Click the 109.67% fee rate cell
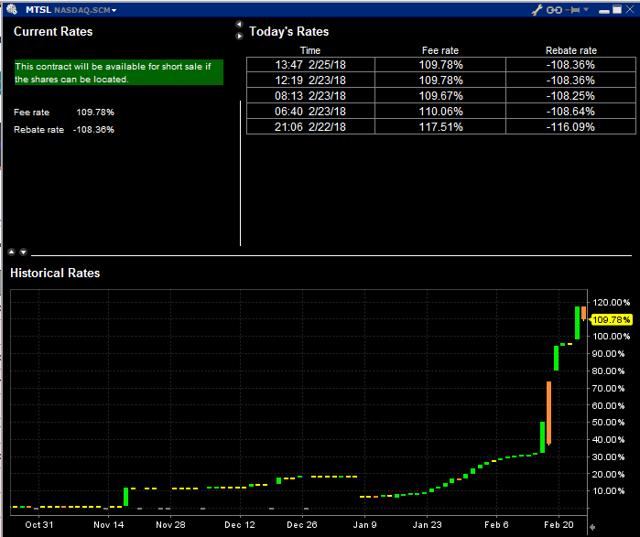This screenshot has height=537, width=640. (x=441, y=96)
